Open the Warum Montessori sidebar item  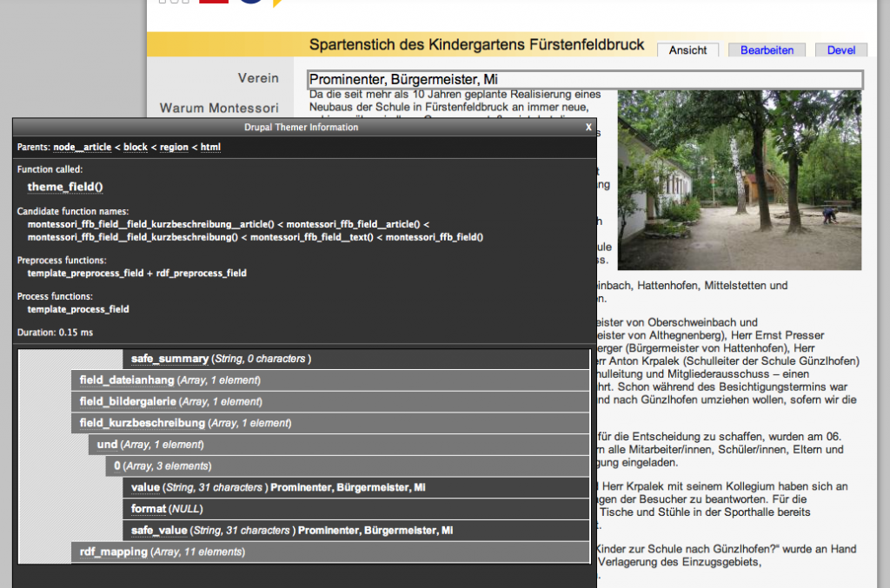[x=219, y=109]
